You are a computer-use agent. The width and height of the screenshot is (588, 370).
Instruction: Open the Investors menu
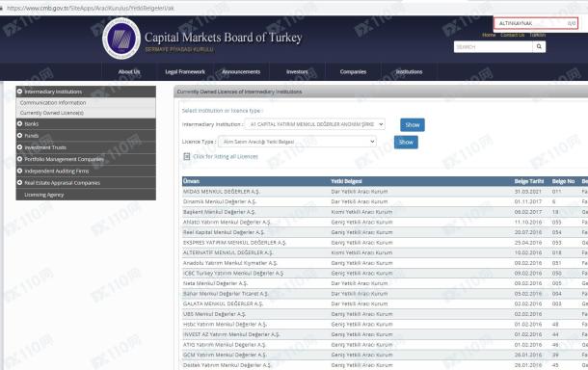(x=297, y=71)
